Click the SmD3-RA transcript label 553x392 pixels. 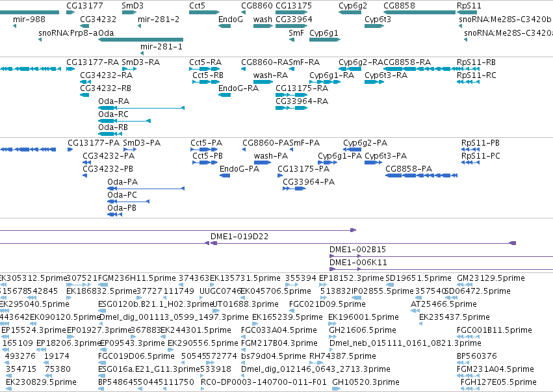click(x=141, y=62)
